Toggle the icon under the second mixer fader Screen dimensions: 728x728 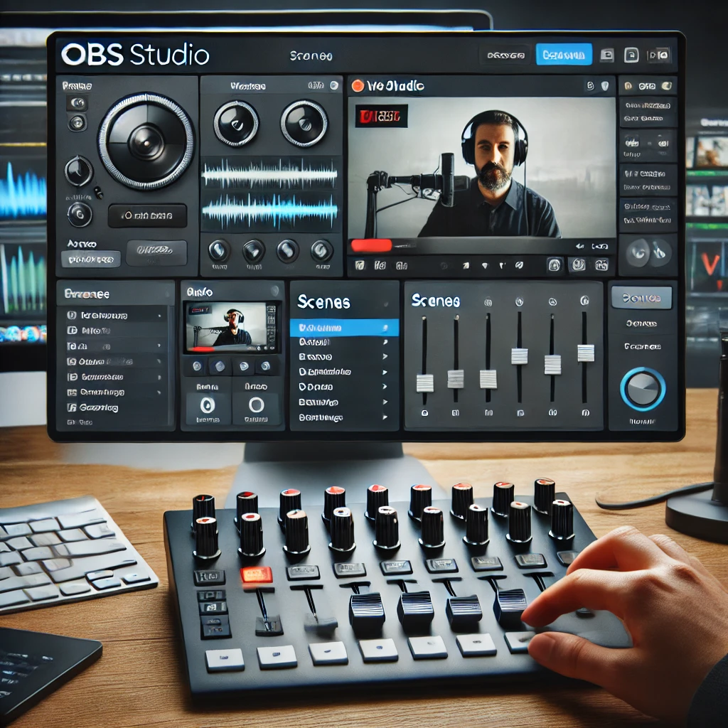coord(456,413)
